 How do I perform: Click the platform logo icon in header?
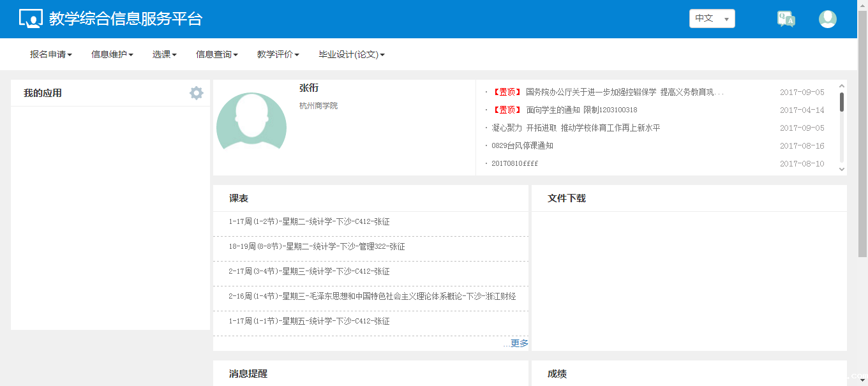pos(31,19)
